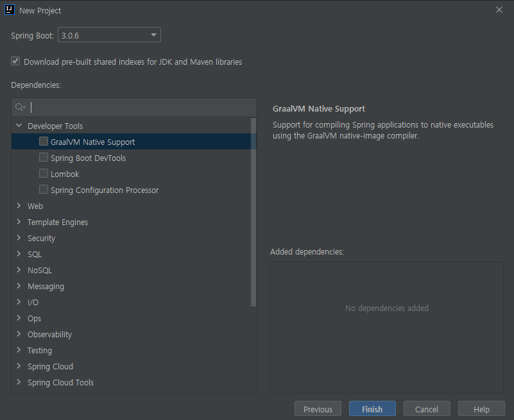Click the search magnifier icon in dependencies
514x420 pixels.
[x=20, y=107]
